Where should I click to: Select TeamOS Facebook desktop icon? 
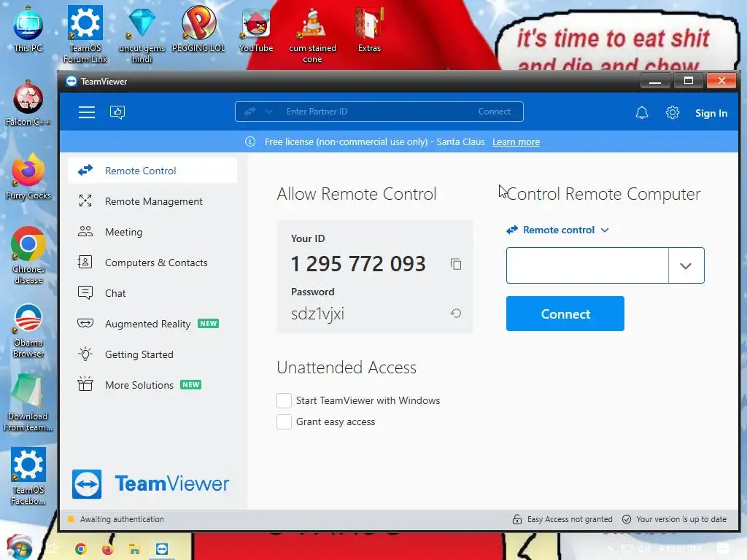28,476
